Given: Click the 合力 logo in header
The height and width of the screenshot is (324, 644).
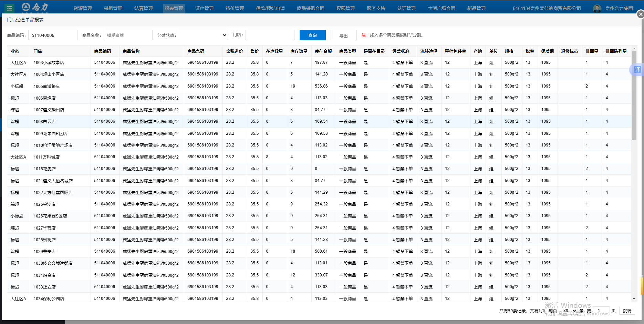Looking at the screenshot, I should 35,7.
